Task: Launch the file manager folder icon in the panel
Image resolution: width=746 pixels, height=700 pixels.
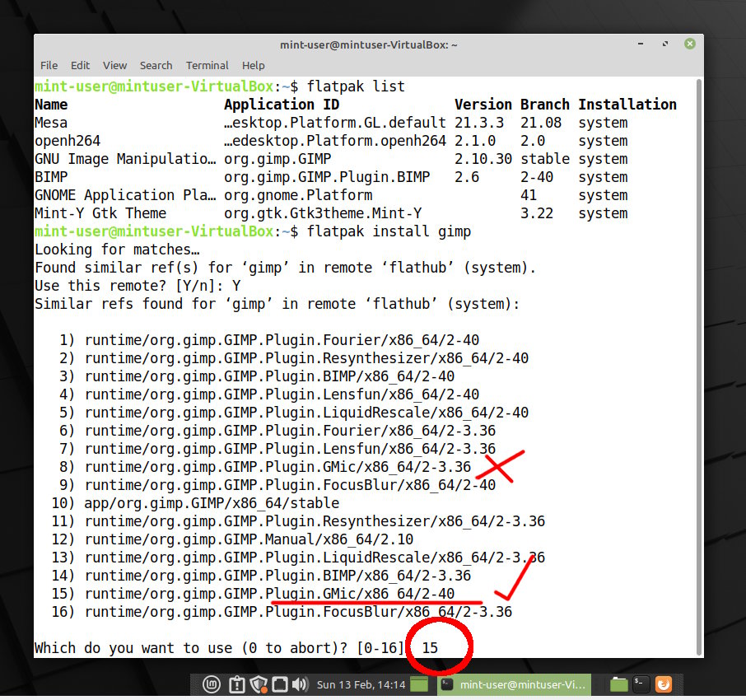Action: 618,684
